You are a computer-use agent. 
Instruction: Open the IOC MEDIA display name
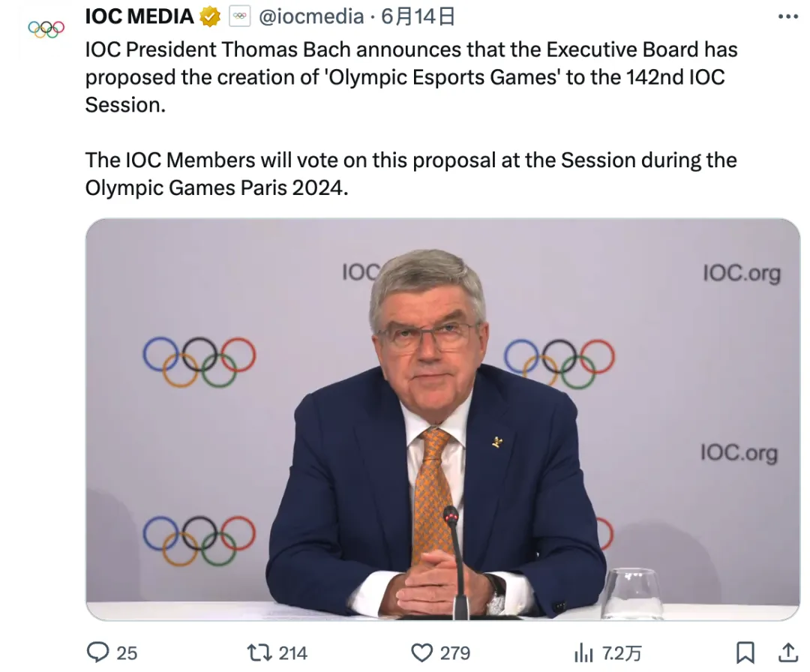(x=139, y=16)
